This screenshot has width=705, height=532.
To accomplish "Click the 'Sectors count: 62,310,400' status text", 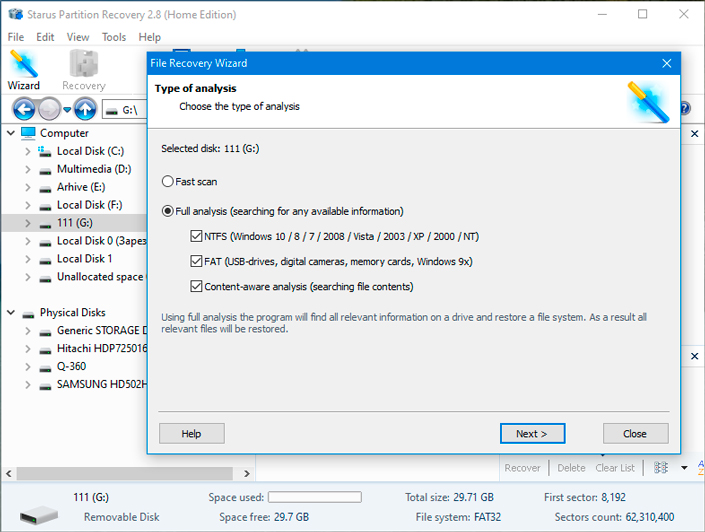I will 614,517.
